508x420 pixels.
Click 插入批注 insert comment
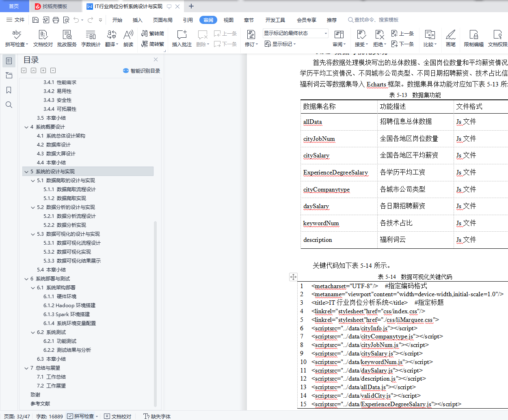coord(182,39)
